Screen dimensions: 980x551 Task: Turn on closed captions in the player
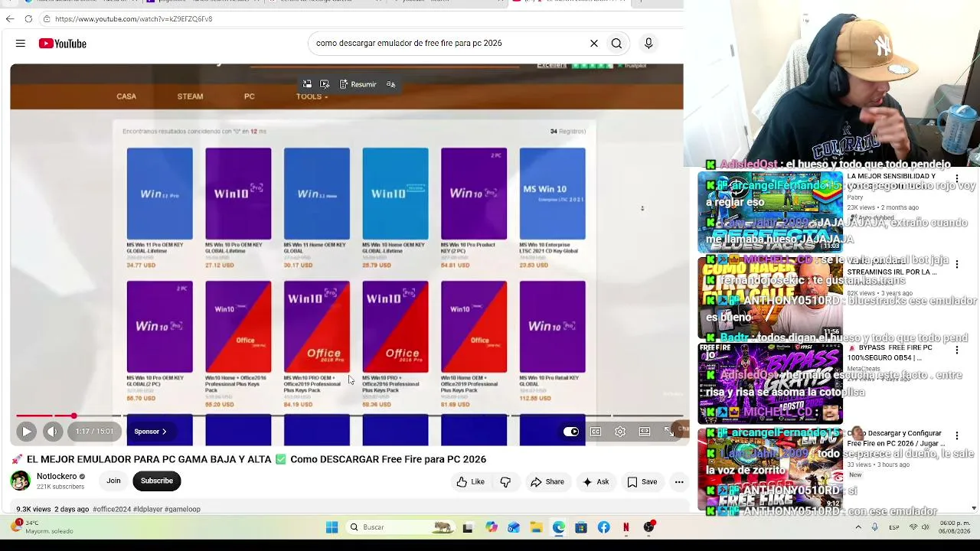pos(596,432)
